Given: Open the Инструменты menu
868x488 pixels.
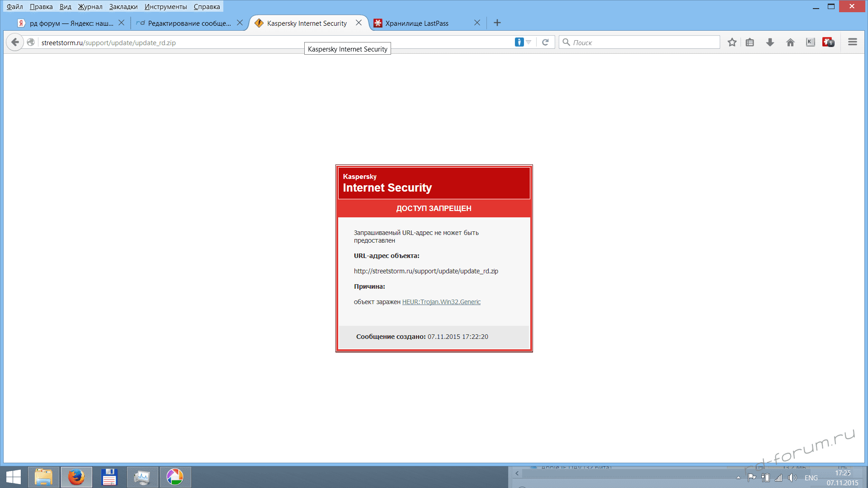Looking at the screenshot, I should point(165,7).
